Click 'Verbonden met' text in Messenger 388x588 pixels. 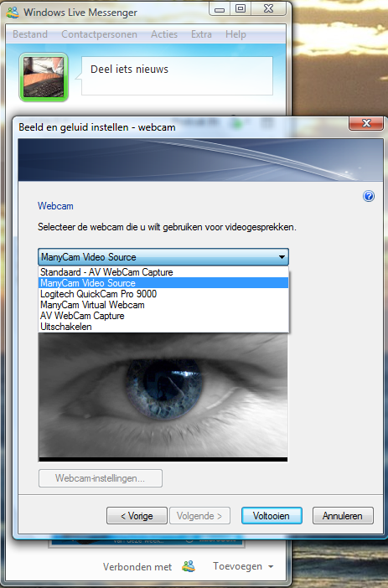[137, 566]
